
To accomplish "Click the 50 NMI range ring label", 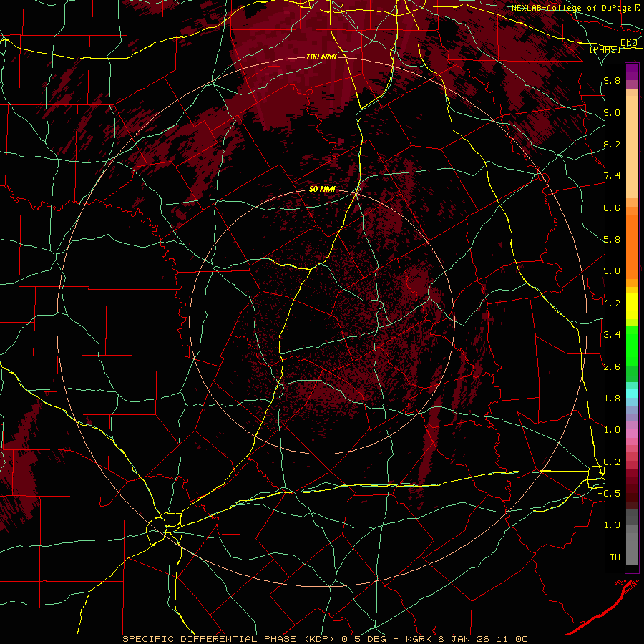I will (x=323, y=190).
